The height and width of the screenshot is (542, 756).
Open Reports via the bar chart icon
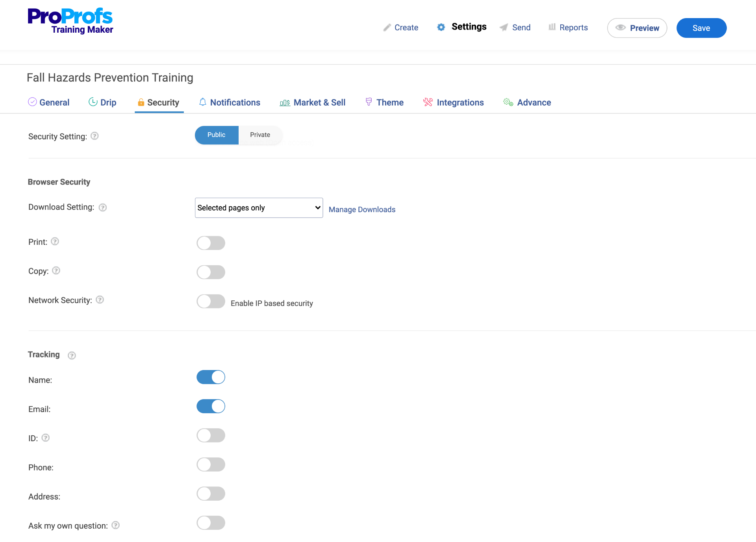tap(552, 27)
